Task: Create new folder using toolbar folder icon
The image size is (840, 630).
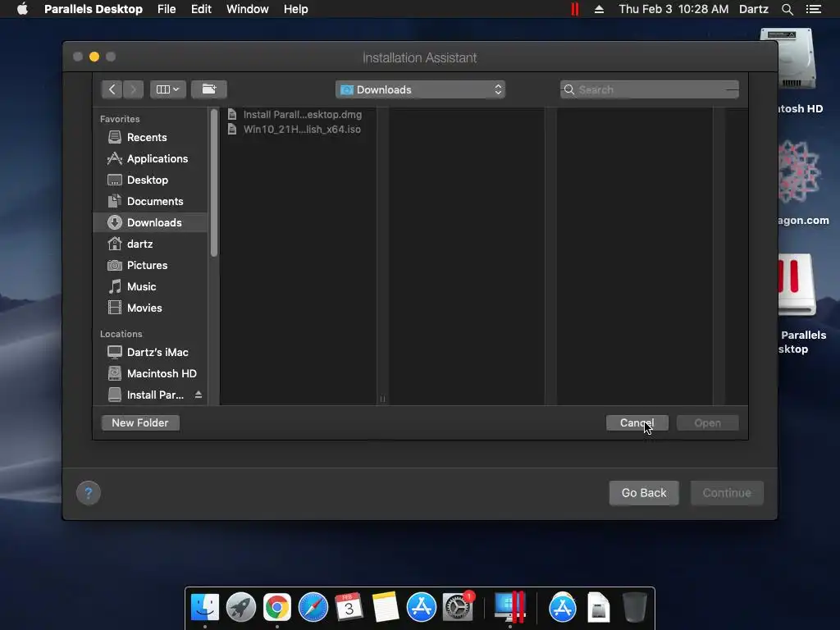Action: (x=209, y=89)
